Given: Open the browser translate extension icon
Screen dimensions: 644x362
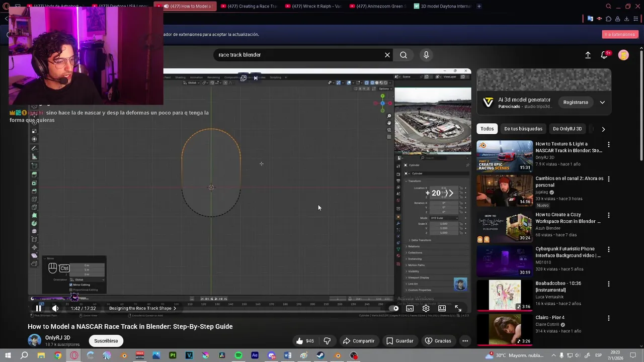Looking at the screenshot, I should pyautogui.click(x=590, y=19).
